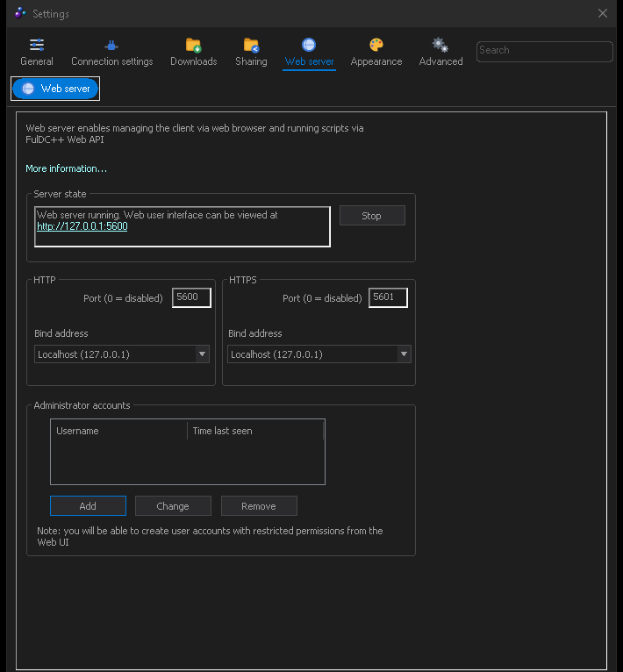Sort accounts by Username column
The width and height of the screenshot is (623, 672).
click(118, 431)
